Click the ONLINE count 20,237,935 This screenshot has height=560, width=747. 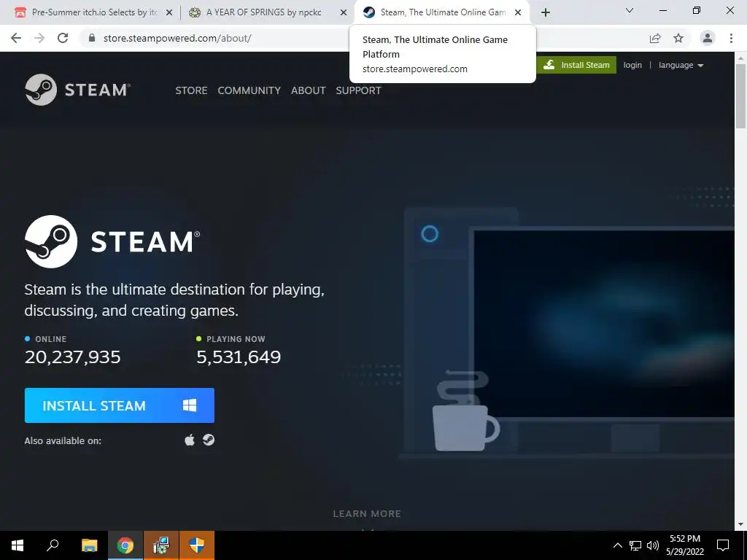pyautogui.click(x=73, y=357)
